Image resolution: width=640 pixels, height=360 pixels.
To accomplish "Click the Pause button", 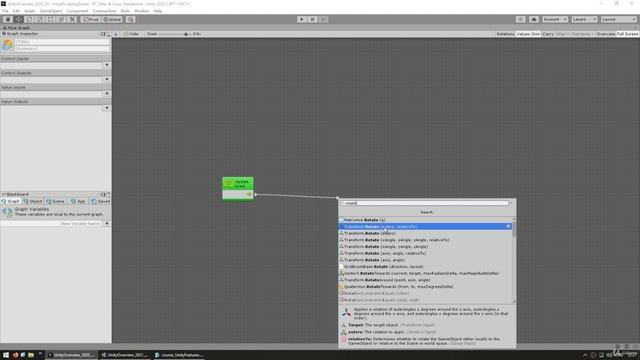I will point(312,19).
